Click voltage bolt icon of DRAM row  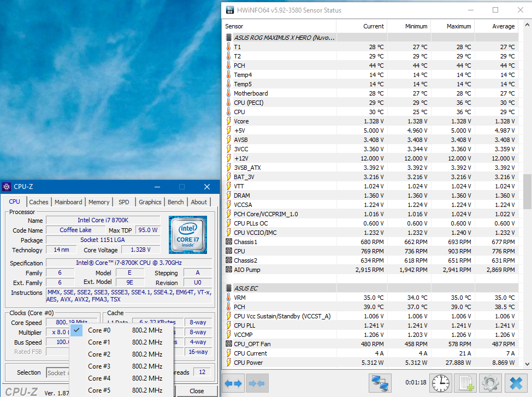[229, 195]
